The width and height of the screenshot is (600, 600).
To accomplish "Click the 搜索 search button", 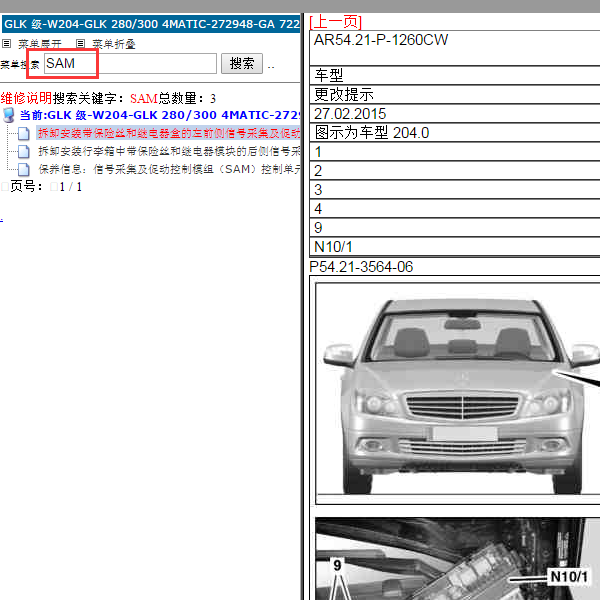I will (242, 64).
